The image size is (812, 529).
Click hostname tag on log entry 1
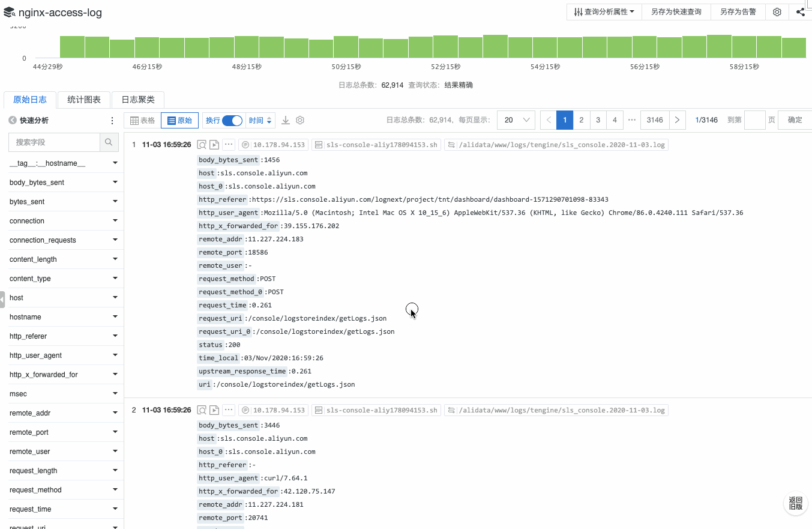tap(377, 145)
